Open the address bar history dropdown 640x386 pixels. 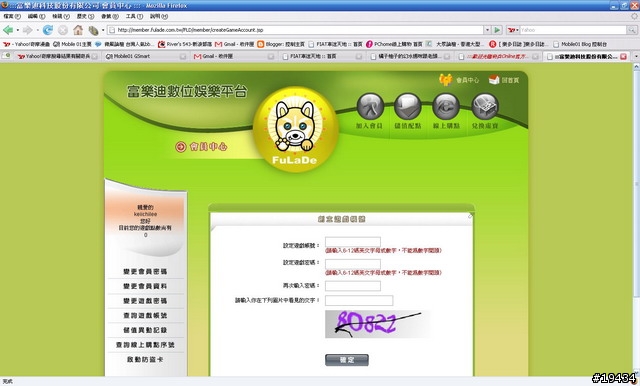click(x=487, y=30)
